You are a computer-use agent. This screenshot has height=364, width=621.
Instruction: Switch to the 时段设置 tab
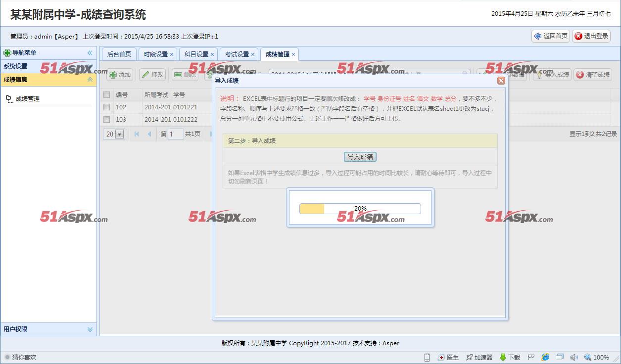[156, 54]
